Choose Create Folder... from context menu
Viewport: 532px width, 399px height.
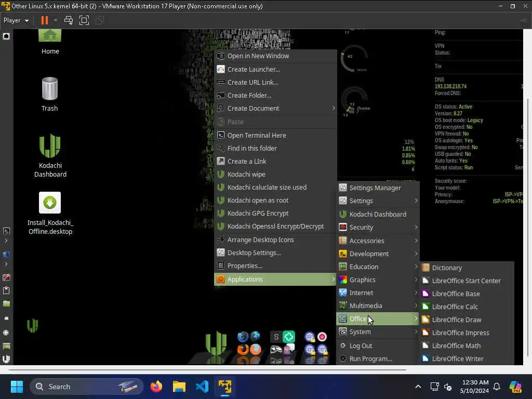275,96
